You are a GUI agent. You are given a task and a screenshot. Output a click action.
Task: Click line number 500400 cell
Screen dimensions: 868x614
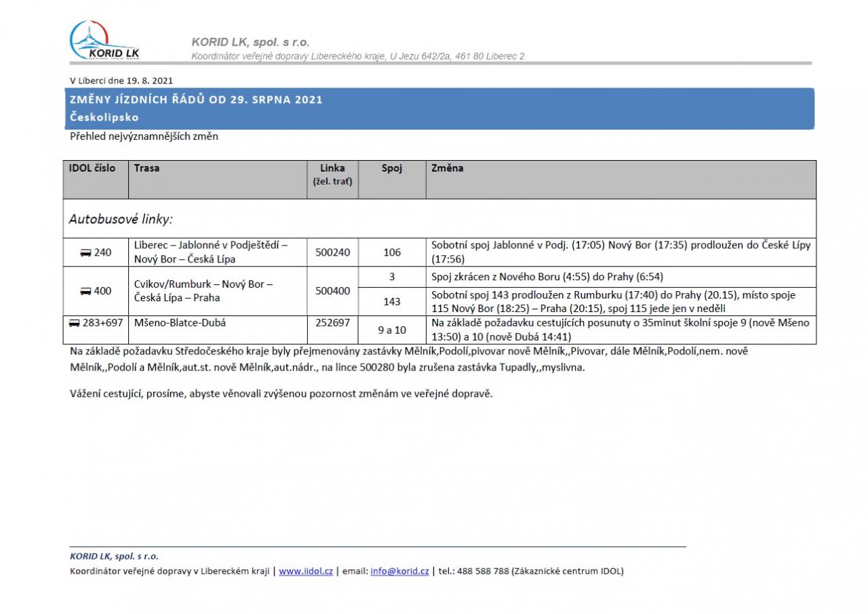coord(332,291)
